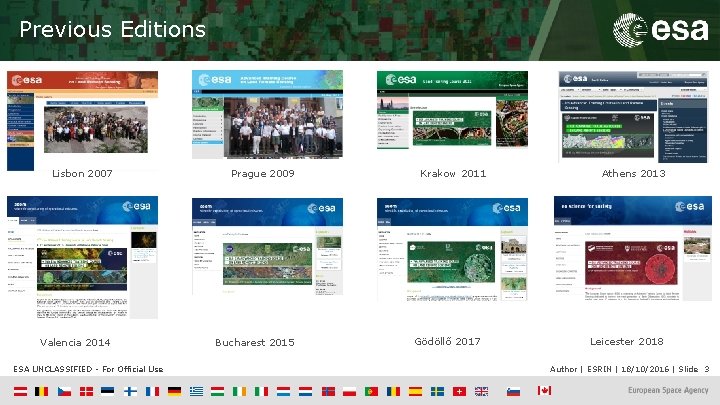Click the Austria flag in the footer
Viewport: 720px width, 405px height.
20,391
